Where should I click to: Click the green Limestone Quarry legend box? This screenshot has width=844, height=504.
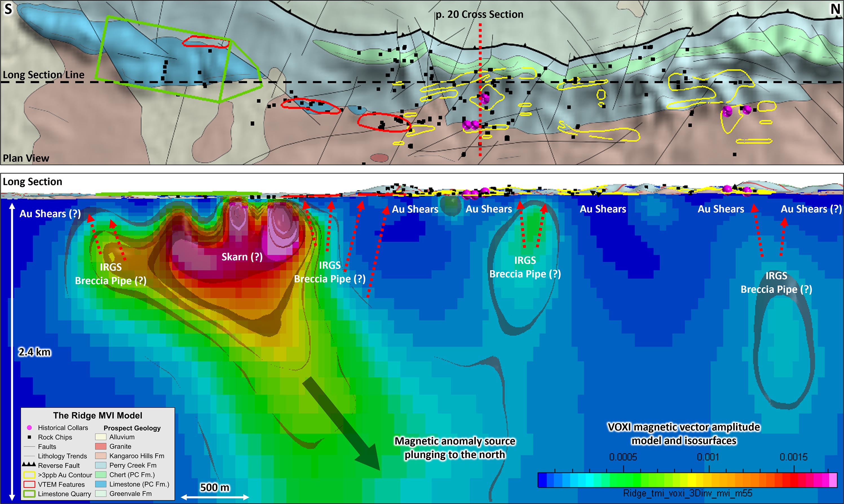(x=29, y=494)
